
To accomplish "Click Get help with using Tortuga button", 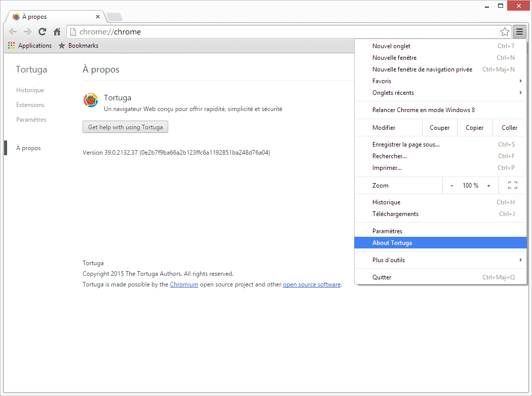I will click(x=125, y=127).
